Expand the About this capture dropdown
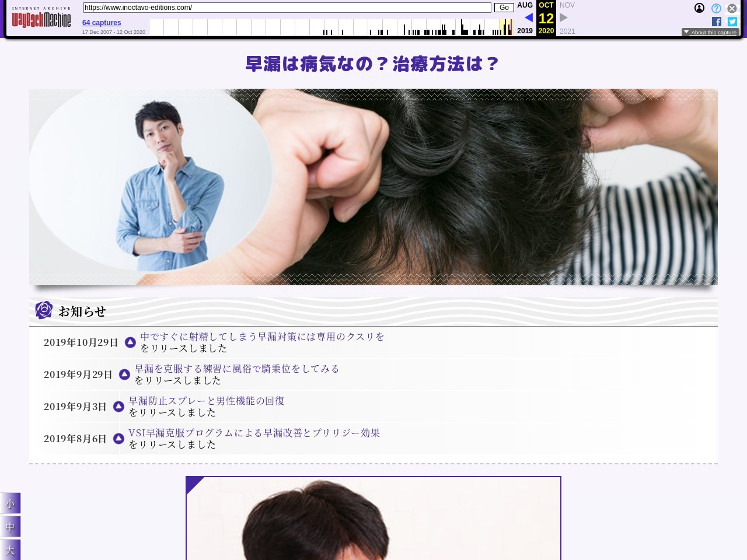Image resolution: width=747 pixels, height=560 pixels. (710, 33)
